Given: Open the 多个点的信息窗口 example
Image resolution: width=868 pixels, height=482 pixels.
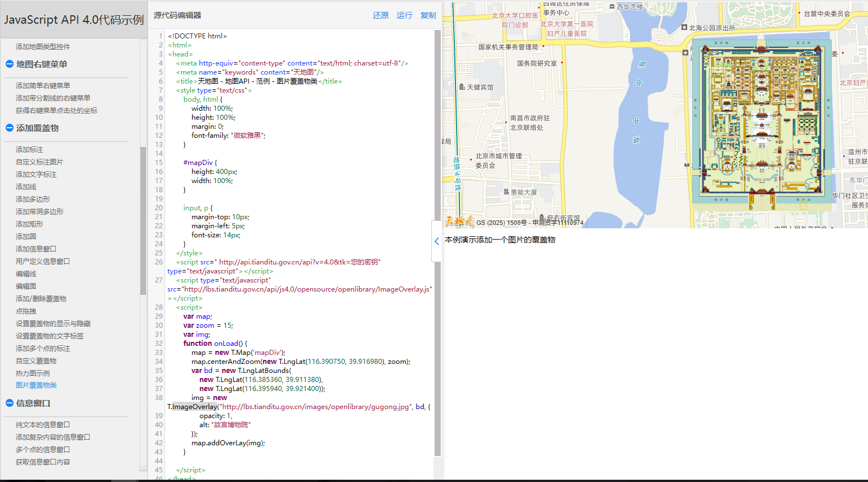Looking at the screenshot, I should tap(43, 450).
